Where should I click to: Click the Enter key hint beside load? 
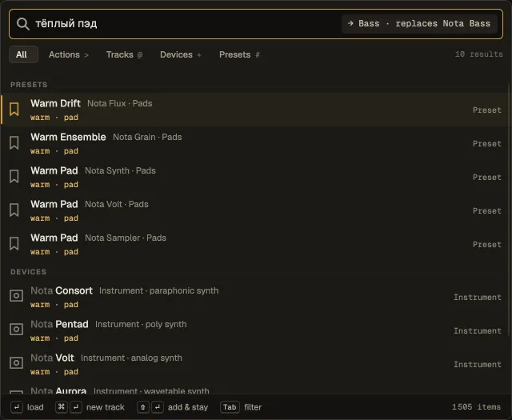click(x=17, y=407)
